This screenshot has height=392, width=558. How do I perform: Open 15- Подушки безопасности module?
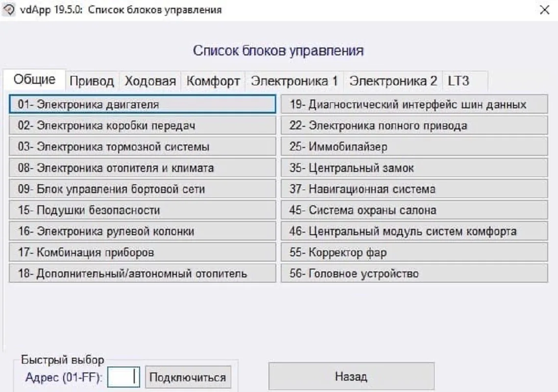142,210
